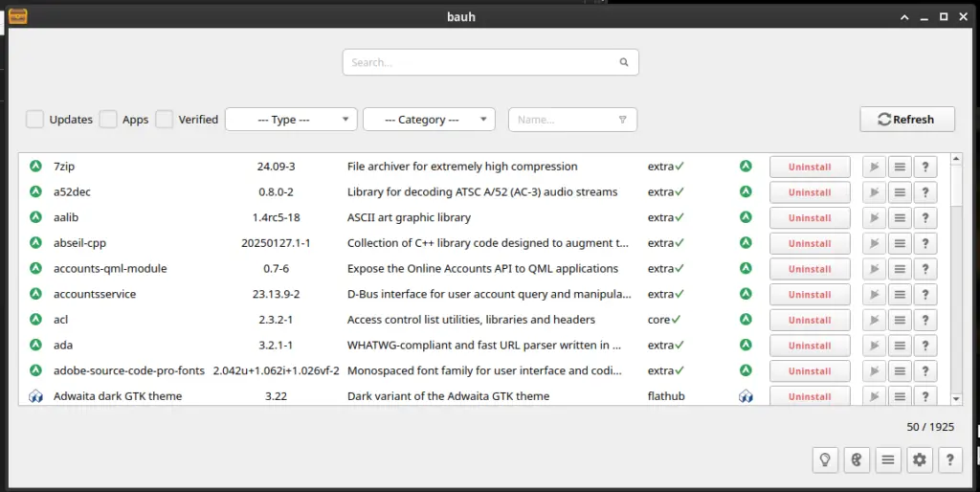The image size is (980, 492).
Task: Show info for 7zip via question mark
Action: pyautogui.click(x=924, y=167)
